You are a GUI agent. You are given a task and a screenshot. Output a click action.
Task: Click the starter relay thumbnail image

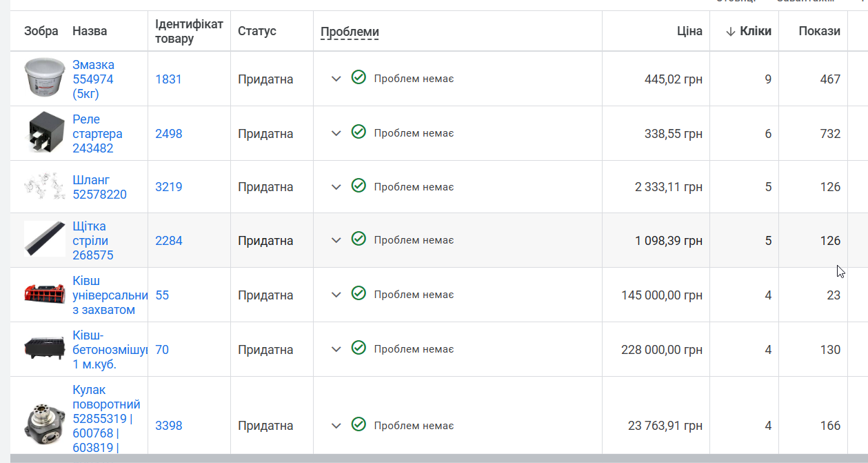[x=47, y=132]
